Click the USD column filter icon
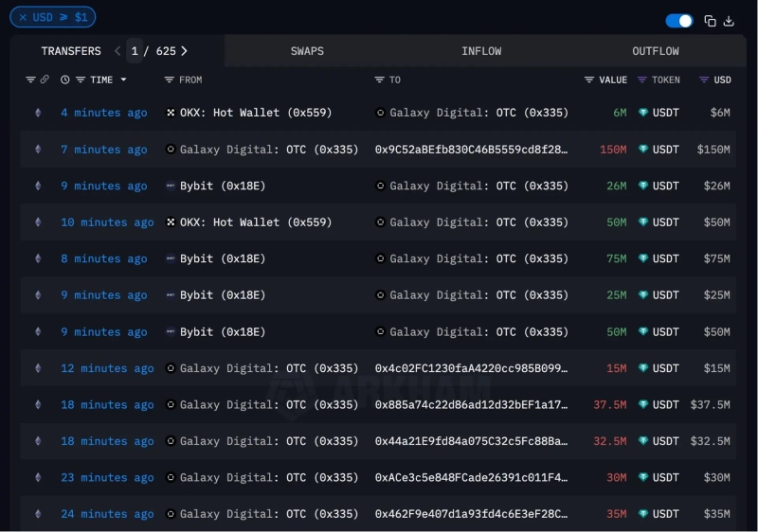758x532 pixels. (704, 80)
